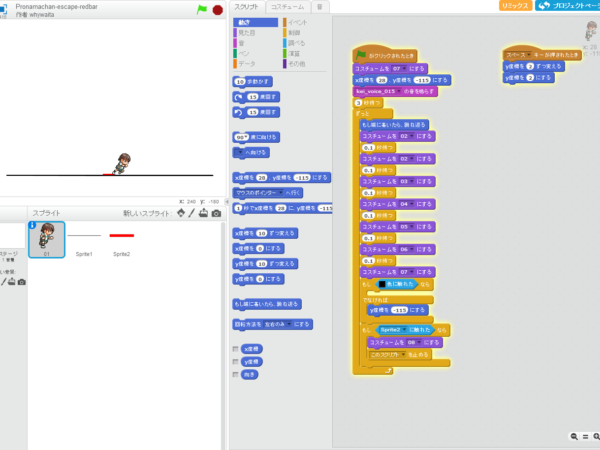The image size is (600, 450).
Task: Zoom in the scripts area
Action: 596,436
